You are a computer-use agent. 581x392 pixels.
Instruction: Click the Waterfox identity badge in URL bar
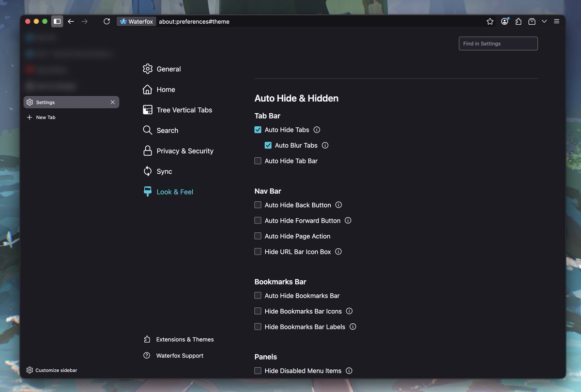tap(136, 21)
